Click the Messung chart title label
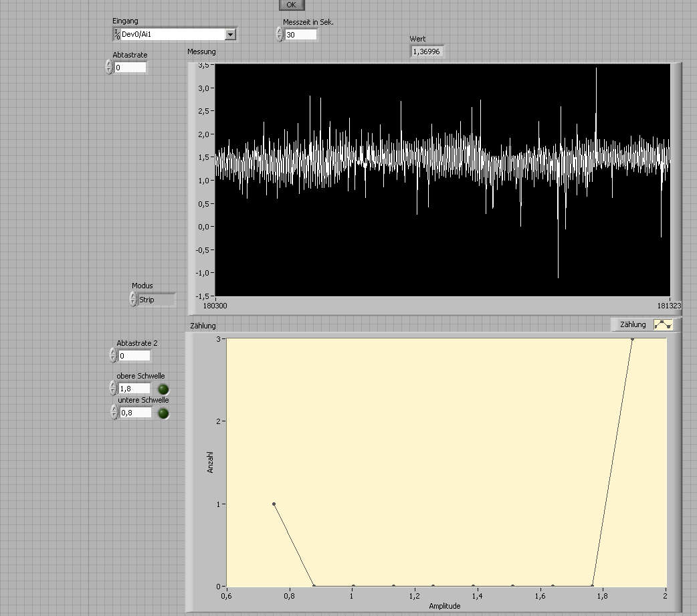Screen dimensions: 697x616 [x=201, y=52]
